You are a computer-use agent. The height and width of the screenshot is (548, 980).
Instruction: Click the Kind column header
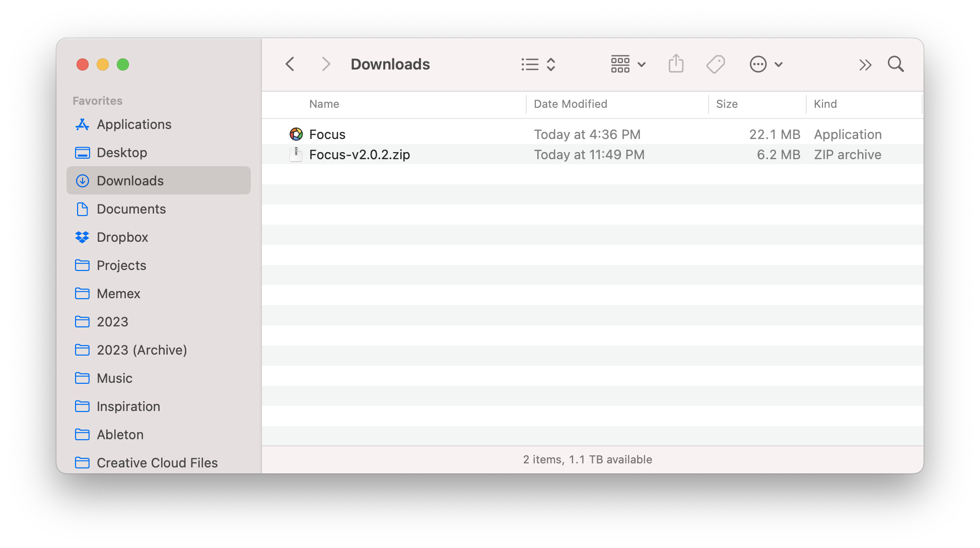(x=825, y=104)
